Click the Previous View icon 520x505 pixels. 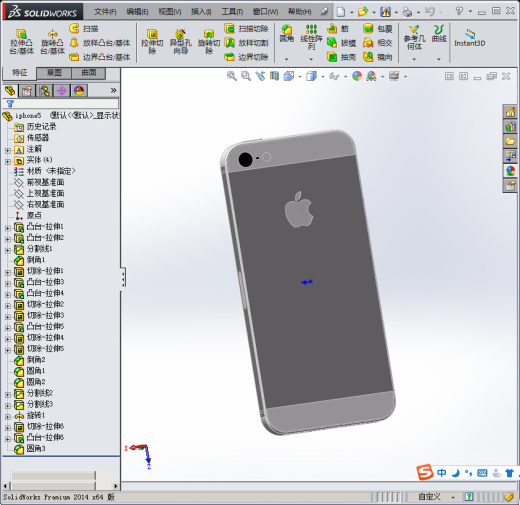click(260, 76)
